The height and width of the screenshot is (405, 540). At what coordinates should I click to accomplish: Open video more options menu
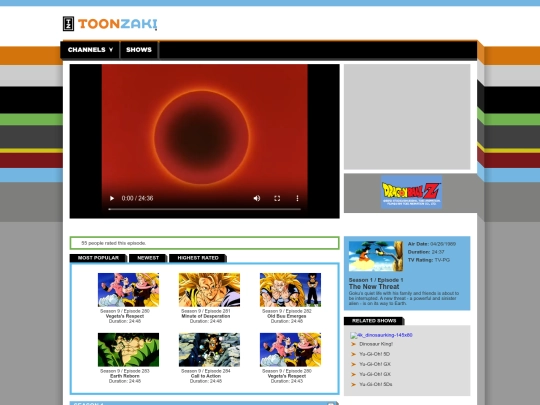pos(297,198)
